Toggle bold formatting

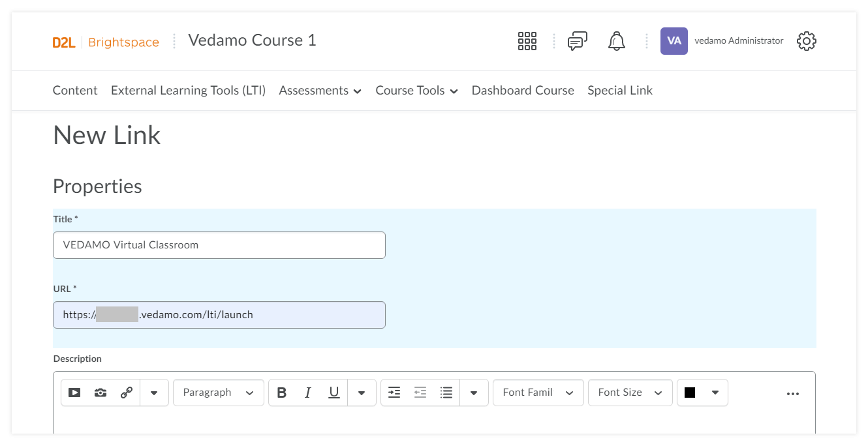click(282, 393)
